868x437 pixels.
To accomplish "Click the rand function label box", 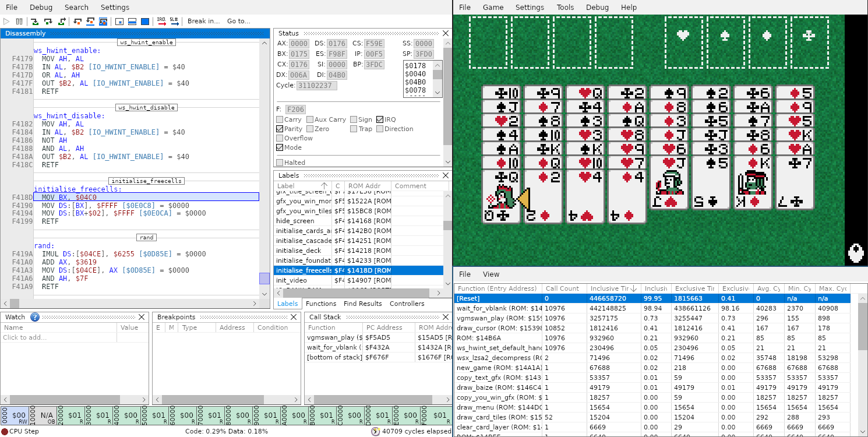I will tap(146, 237).
